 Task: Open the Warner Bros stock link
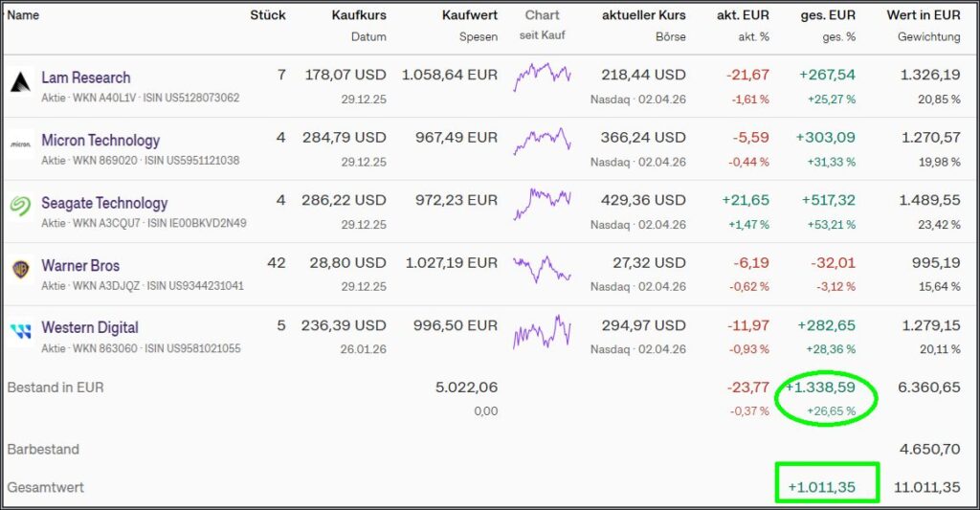coord(80,265)
